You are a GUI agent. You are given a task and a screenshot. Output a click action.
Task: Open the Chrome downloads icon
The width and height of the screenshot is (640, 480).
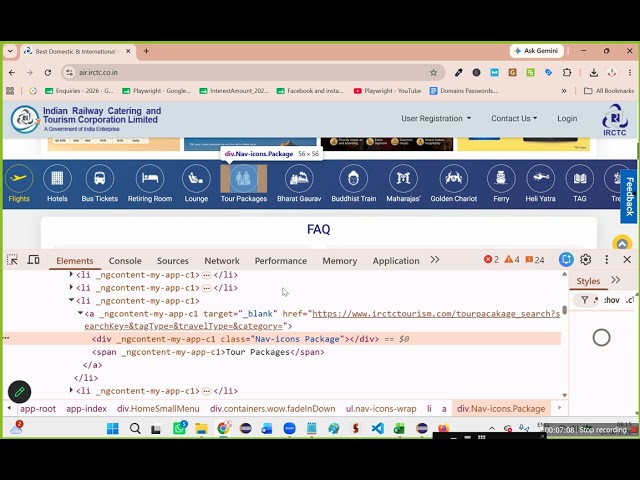coord(593,73)
